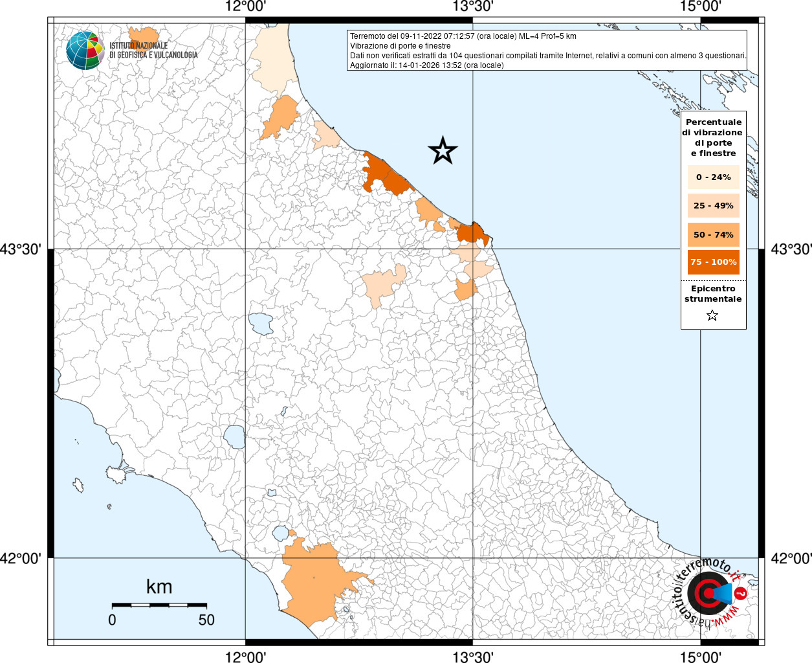Click the large orange municipality near Rome
Viewport: 812px width, 663px height.
[314, 583]
